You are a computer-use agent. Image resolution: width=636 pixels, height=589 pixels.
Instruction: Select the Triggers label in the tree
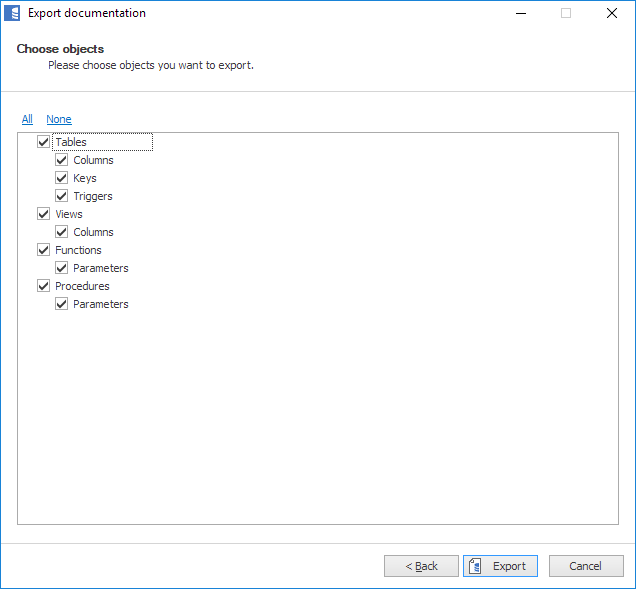click(93, 196)
